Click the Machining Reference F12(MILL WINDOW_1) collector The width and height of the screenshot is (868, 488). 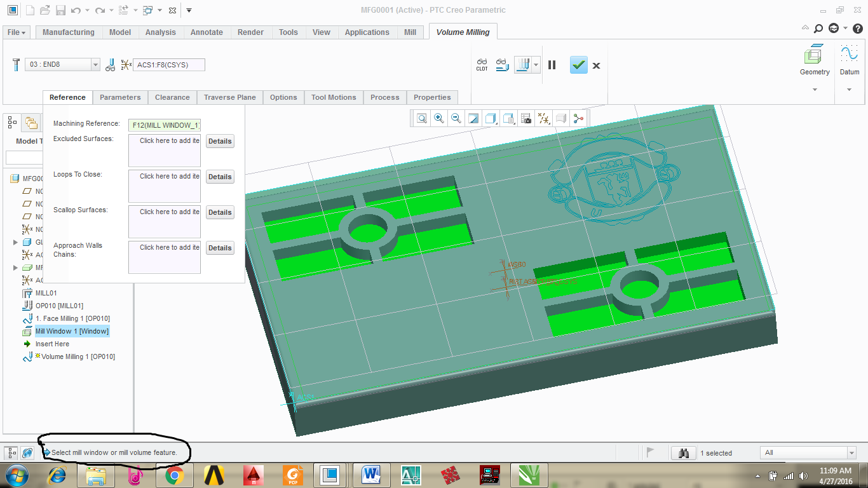pyautogui.click(x=165, y=125)
